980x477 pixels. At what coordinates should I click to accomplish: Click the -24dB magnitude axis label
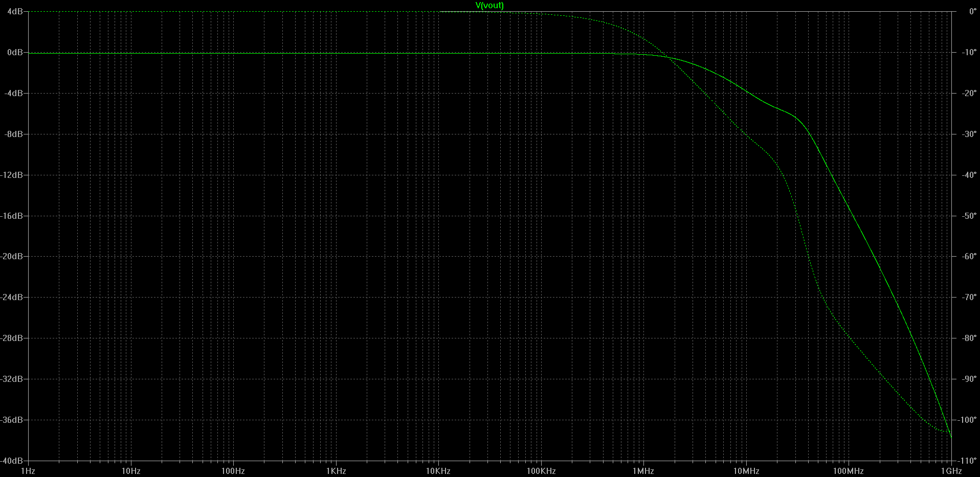click(12, 297)
